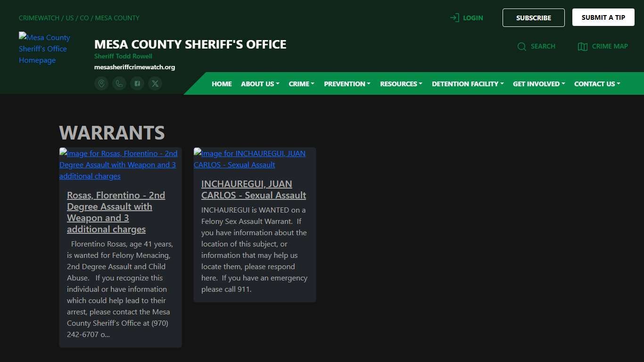The image size is (644, 362).
Task: Open the Florentino Rosas warrant details link
Action: (x=116, y=212)
